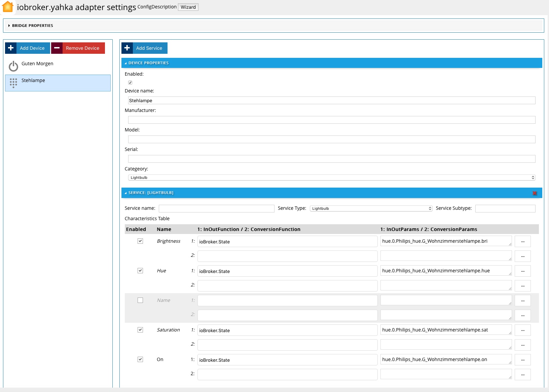Open selector for On row 1 params
The image size is (549, 392).
point(523,360)
